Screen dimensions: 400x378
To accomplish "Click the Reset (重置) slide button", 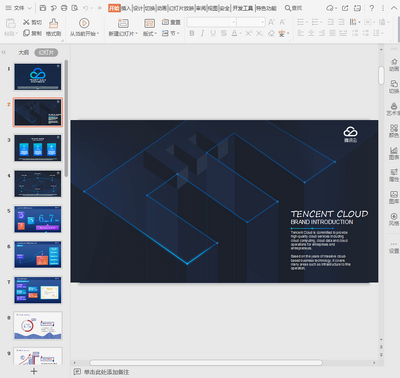I will pos(171,22).
